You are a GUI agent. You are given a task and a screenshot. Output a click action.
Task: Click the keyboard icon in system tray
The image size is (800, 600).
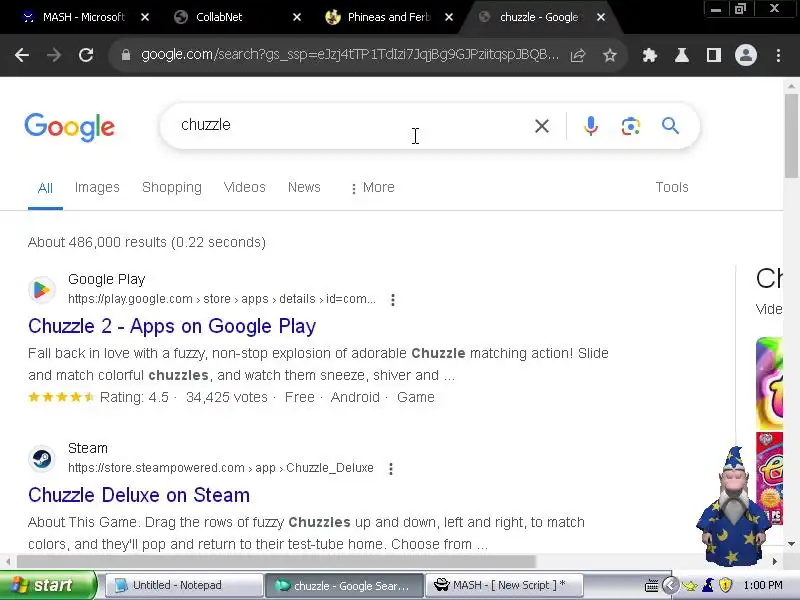point(652,586)
